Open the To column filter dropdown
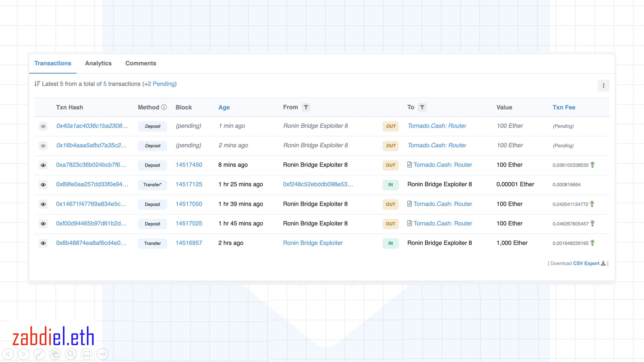 tap(422, 107)
